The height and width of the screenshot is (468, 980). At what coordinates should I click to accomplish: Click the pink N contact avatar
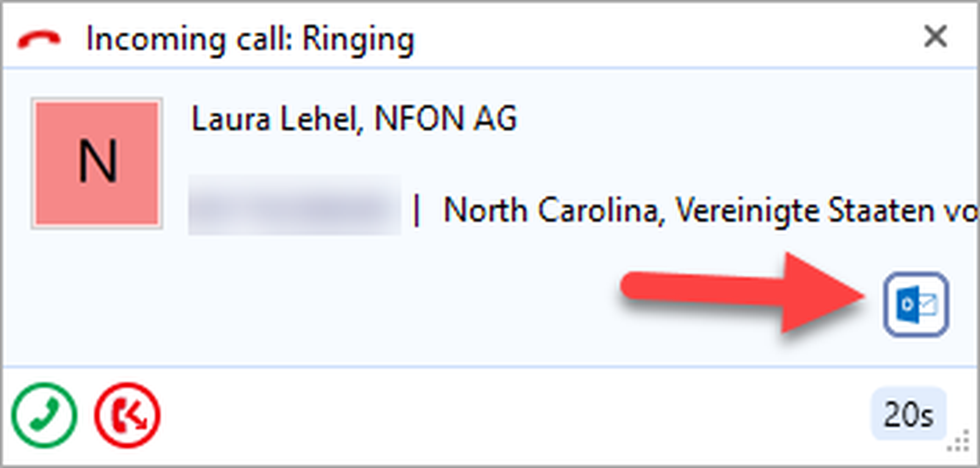pyautogui.click(x=97, y=163)
